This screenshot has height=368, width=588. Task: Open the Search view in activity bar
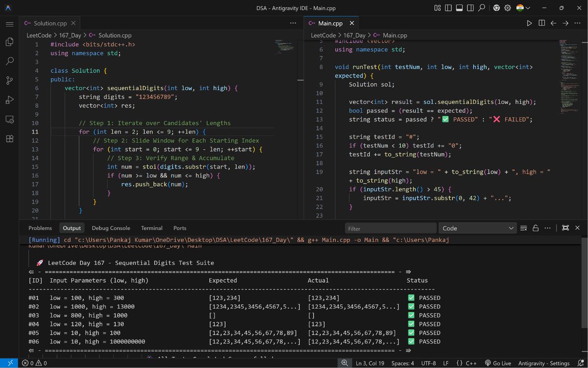pyautogui.click(x=9, y=61)
